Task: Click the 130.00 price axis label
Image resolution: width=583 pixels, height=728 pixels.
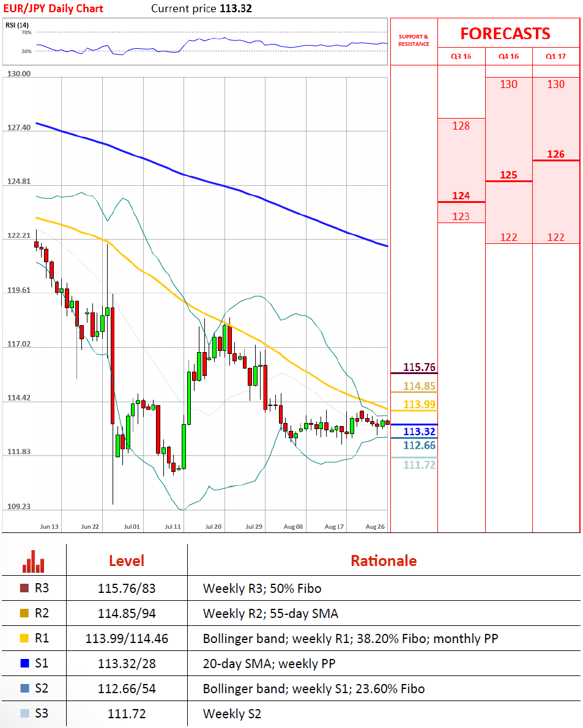Action: point(19,74)
